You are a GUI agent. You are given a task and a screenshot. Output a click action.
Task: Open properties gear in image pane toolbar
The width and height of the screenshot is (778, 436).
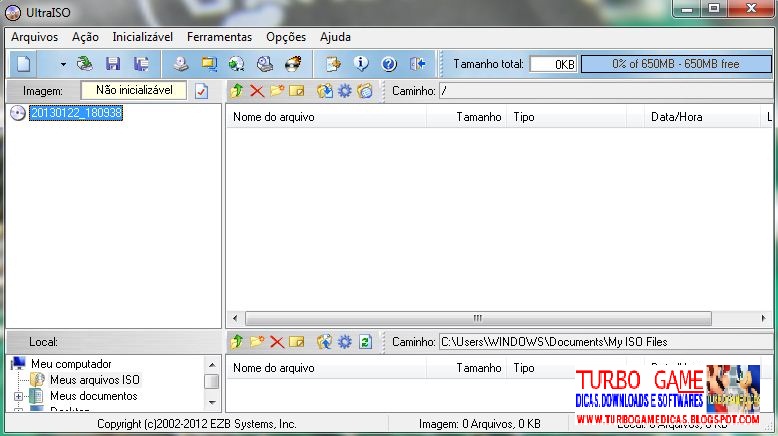click(x=344, y=91)
